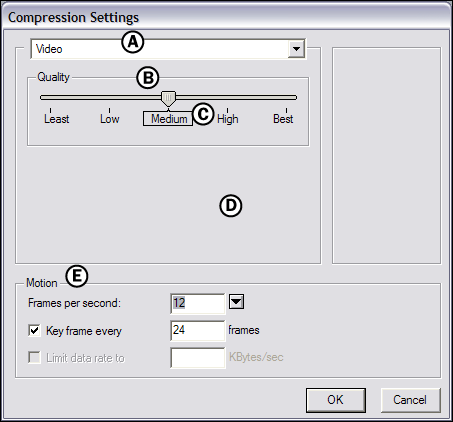Viewport: 453px width, 422px height.
Task: Dismiss dialog with the Cancel button
Action: 410,400
